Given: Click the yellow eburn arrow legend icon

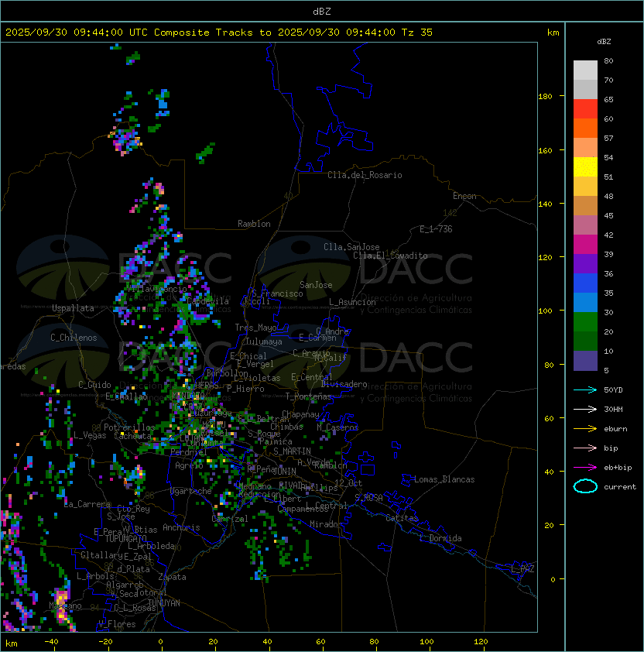Looking at the screenshot, I should [585, 428].
